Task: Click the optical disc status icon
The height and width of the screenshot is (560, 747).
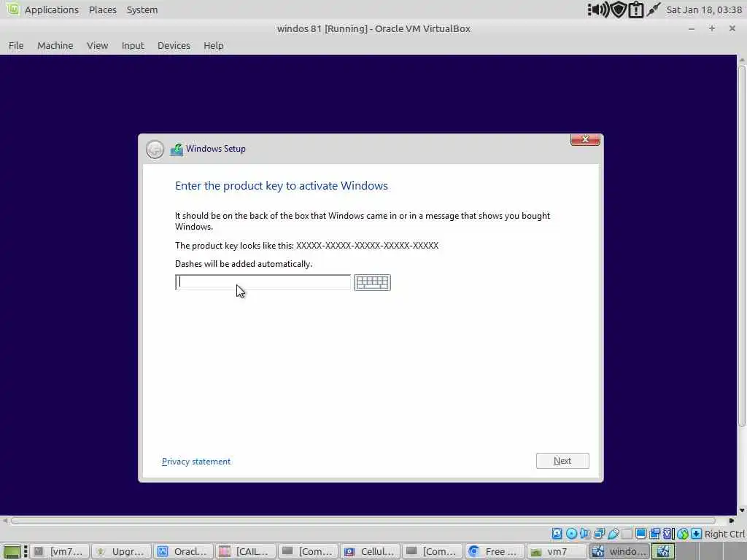Action: point(571,533)
